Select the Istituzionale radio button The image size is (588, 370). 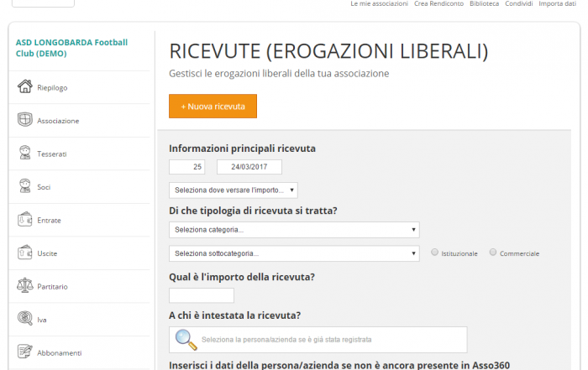pyautogui.click(x=434, y=253)
